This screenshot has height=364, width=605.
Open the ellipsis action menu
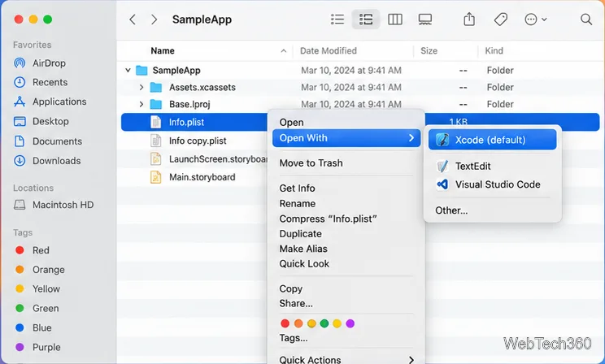pos(535,19)
